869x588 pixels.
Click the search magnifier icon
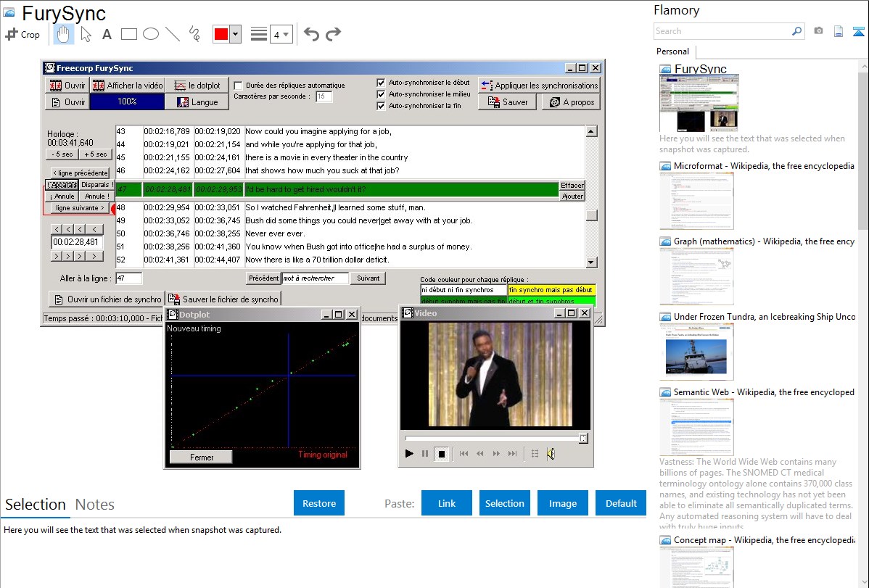click(x=796, y=31)
